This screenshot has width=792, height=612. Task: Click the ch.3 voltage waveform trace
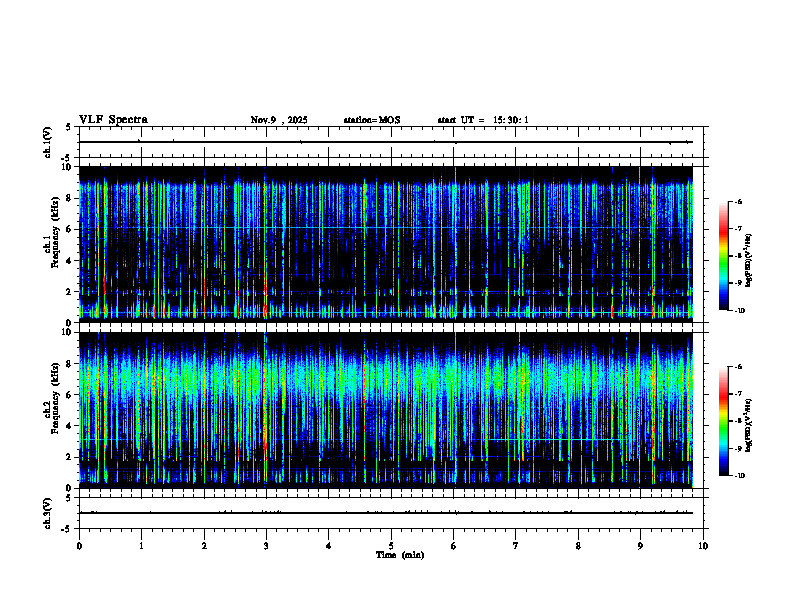pyautogui.click(x=386, y=513)
